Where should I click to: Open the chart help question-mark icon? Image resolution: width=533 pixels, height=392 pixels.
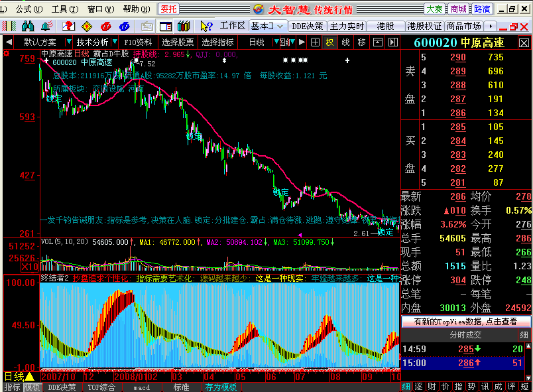pos(68,26)
